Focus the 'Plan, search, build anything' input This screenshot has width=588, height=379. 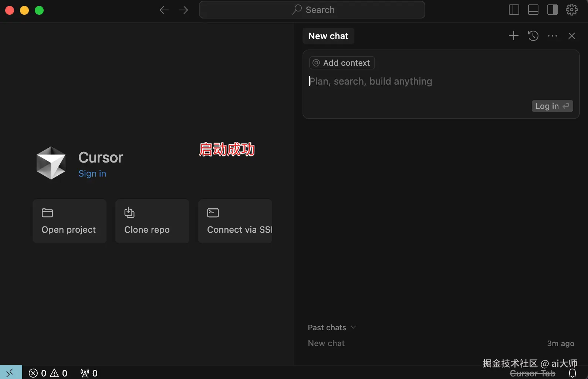click(x=441, y=81)
